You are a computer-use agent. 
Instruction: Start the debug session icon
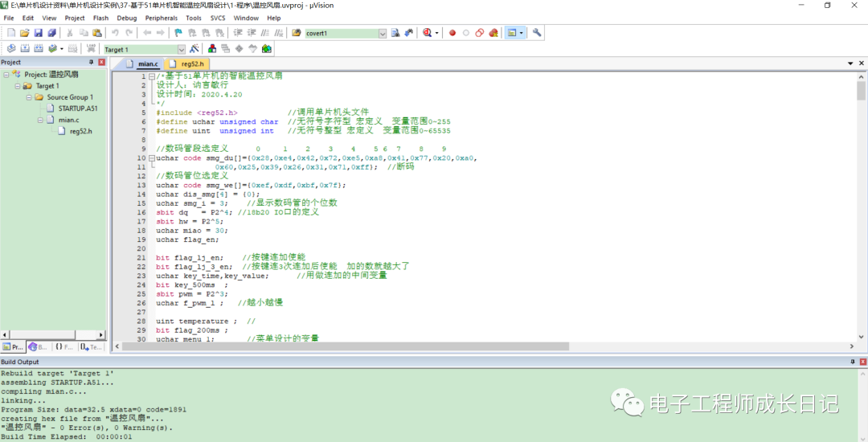(426, 33)
